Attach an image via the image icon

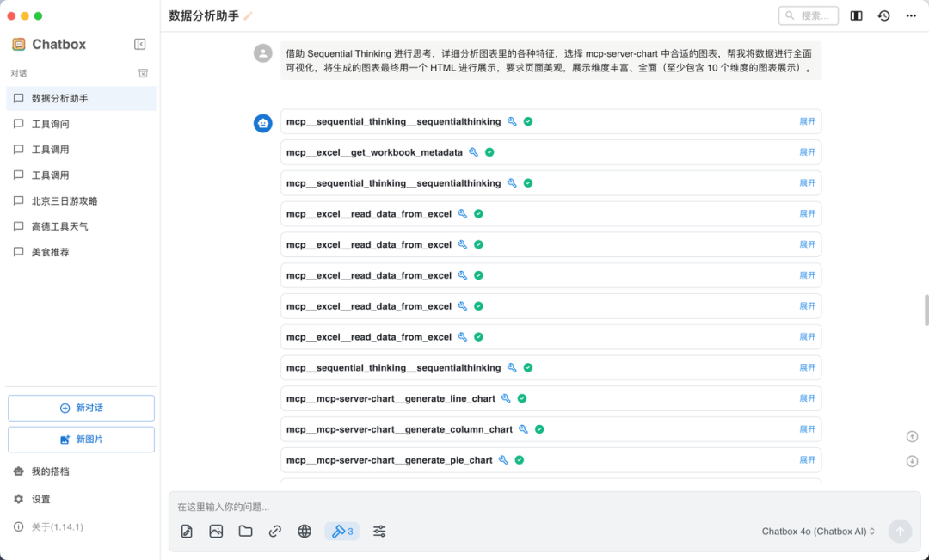[216, 531]
